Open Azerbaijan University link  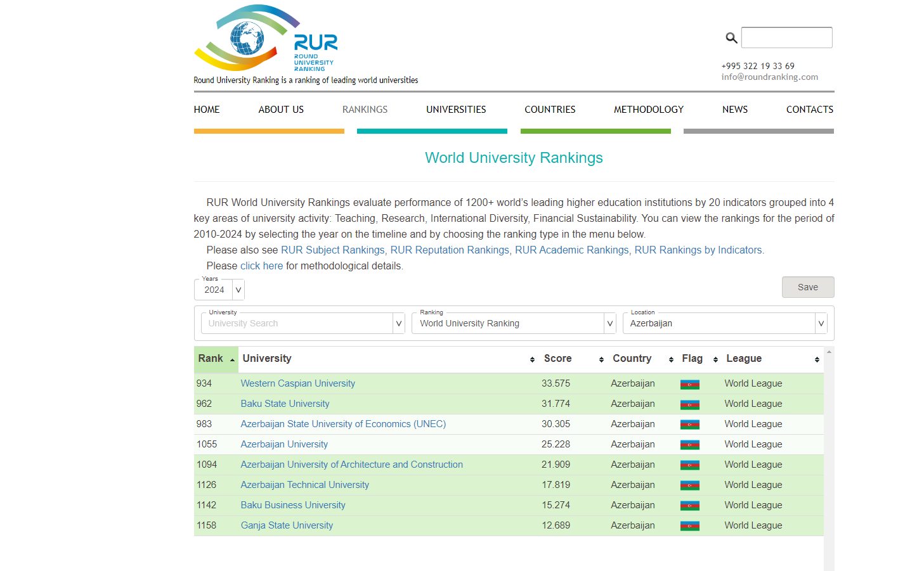pos(284,444)
